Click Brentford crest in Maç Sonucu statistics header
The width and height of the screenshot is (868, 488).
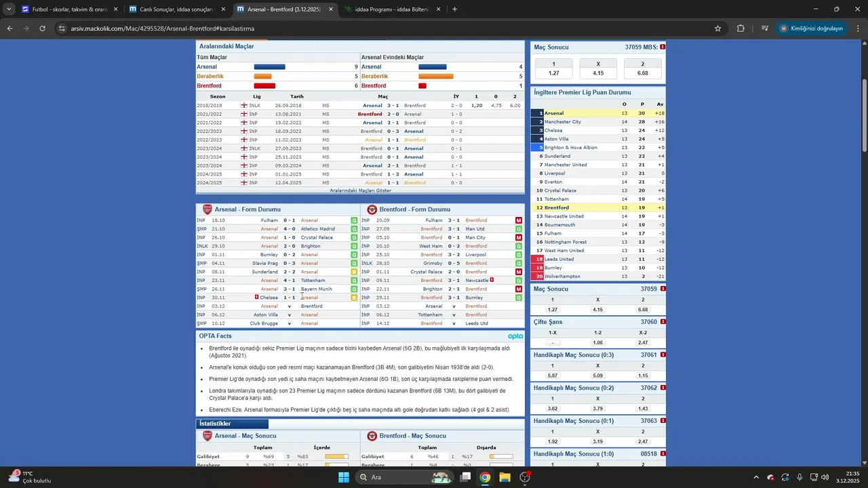(372, 436)
